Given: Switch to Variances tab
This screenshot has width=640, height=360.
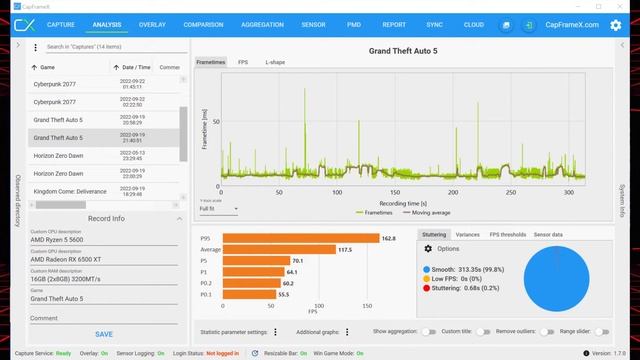Looking at the screenshot, I should pyautogui.click(x=467, y=235).
